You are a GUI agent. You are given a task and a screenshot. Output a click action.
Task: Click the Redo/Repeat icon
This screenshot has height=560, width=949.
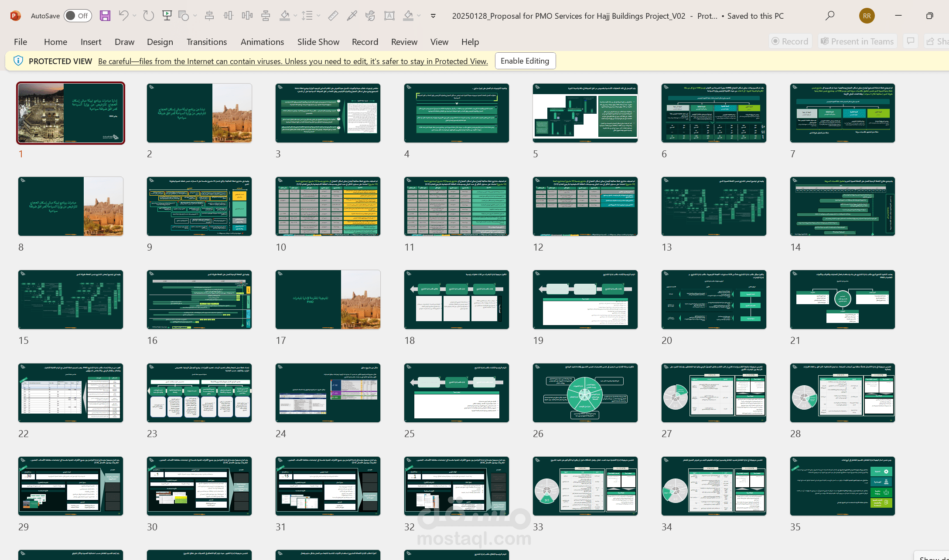click(x=149, y=16)
